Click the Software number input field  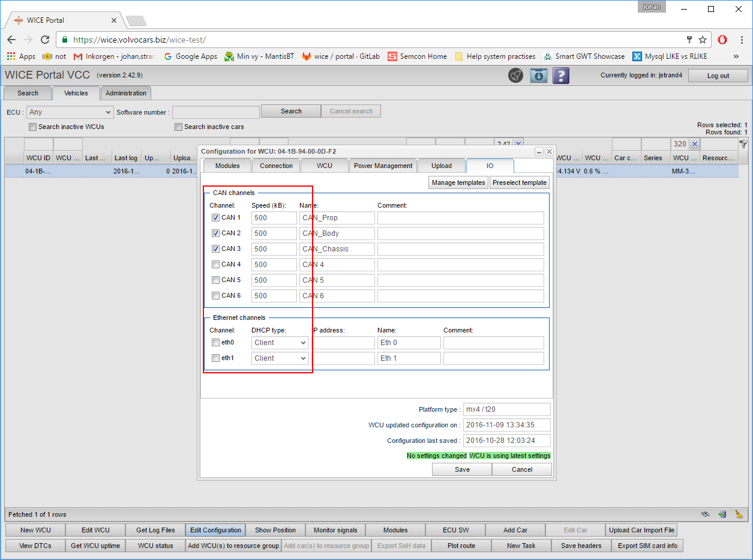(215, 112)
